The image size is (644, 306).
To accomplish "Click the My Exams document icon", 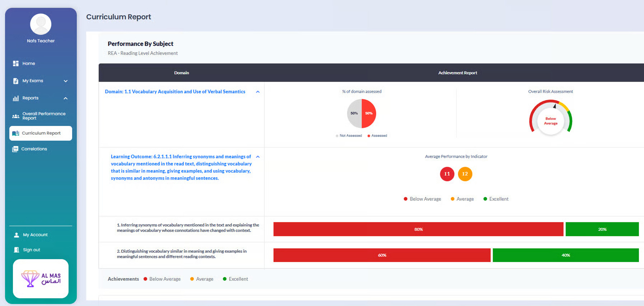I will 16,81.
